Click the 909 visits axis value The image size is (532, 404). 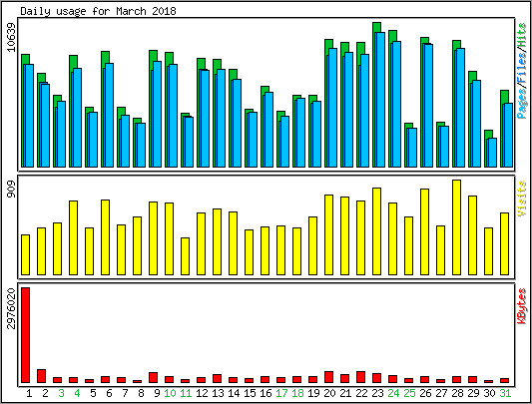12,190
